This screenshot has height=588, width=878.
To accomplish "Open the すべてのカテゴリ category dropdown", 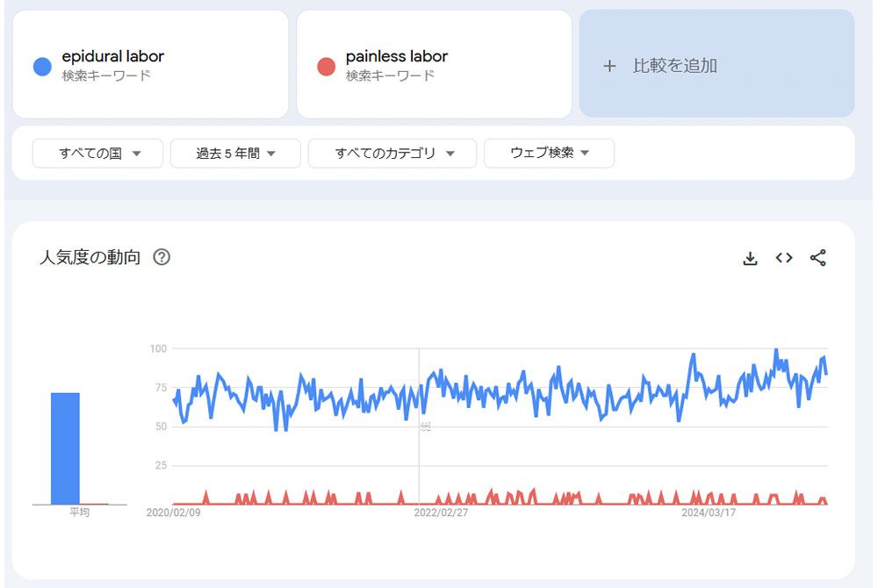I will coord(392,154).
